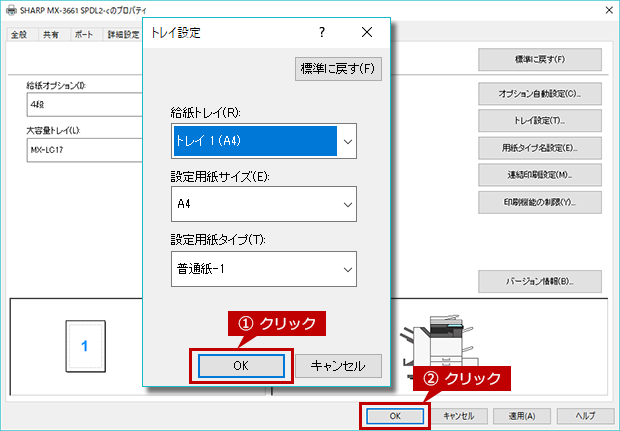Switch to the 詳細設定 tab
This screenshot has height=431, width=620.
pos(123,35)
